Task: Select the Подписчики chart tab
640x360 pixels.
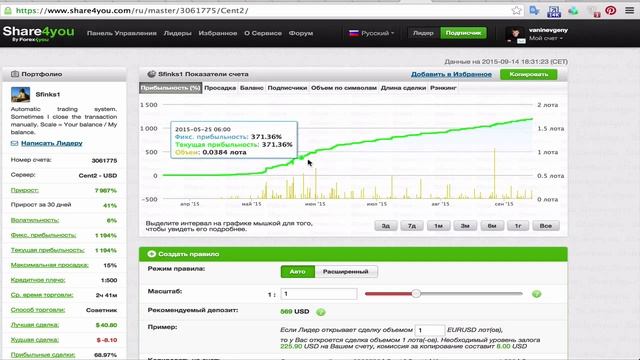Action: click(x=287, y=88)
